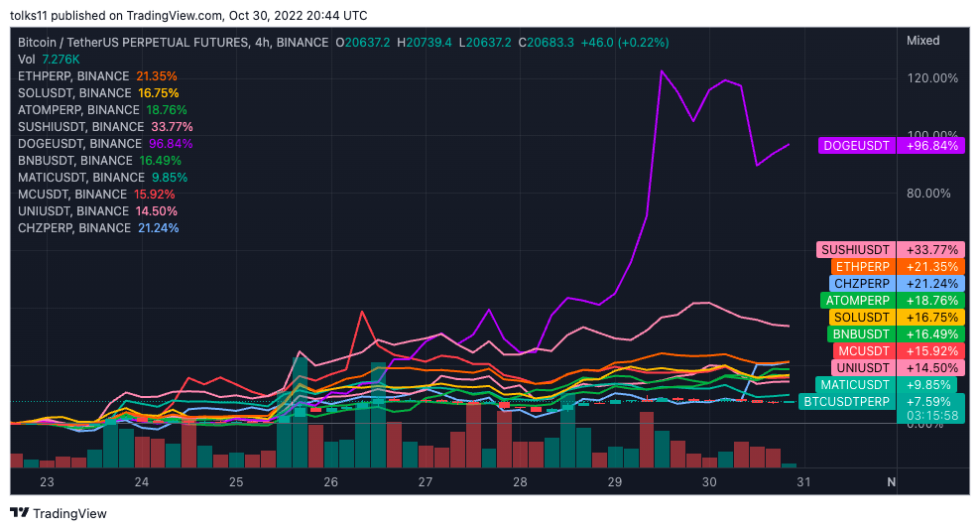Click the MCUSDT +15.92% price label
Image resolution: width=980 pixels, height=530 pixels.
click(x=899, y=351)
